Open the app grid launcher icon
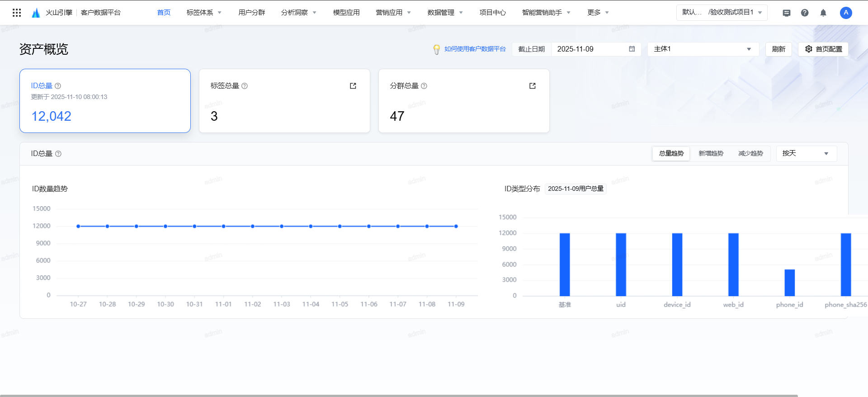This screenshot has width=868, height=397. click(17, 13)
